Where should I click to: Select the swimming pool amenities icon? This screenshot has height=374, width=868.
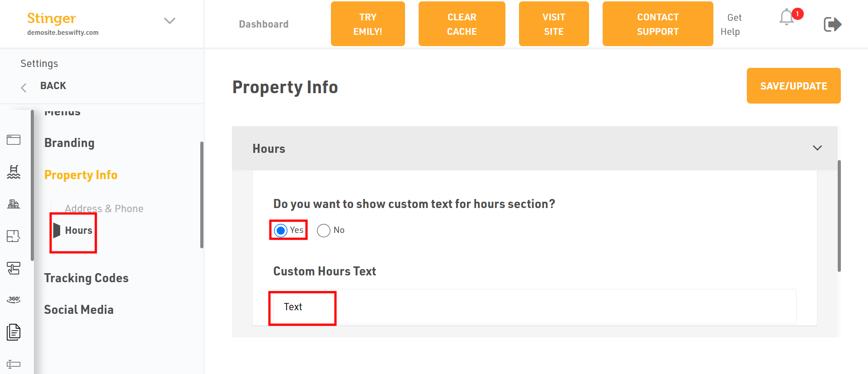click(x=14, y=172)
